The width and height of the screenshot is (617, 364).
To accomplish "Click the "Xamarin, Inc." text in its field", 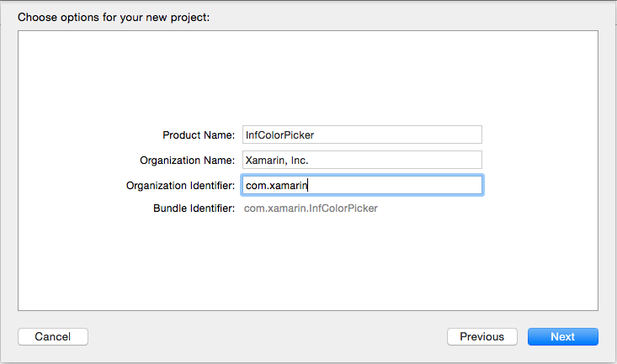I will tap(277, 161).
